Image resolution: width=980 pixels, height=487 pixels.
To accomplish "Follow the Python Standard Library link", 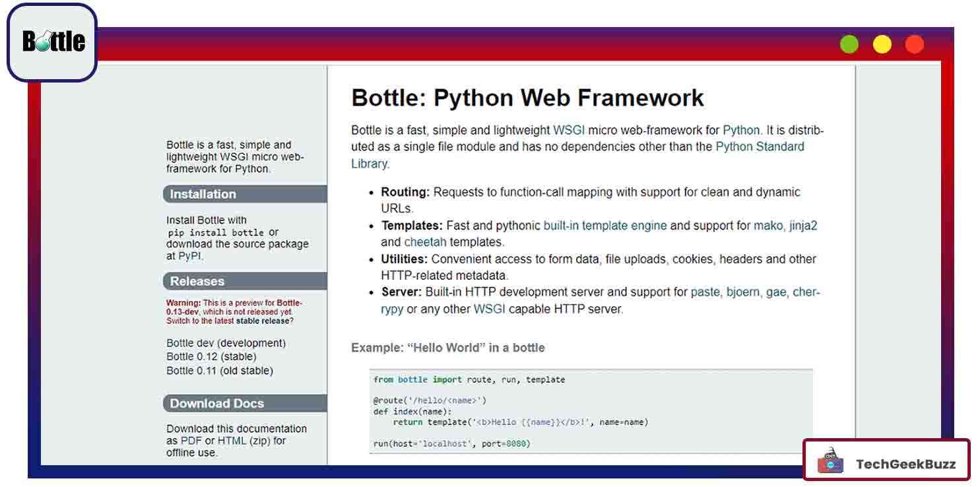I will (x=760, y=146).
